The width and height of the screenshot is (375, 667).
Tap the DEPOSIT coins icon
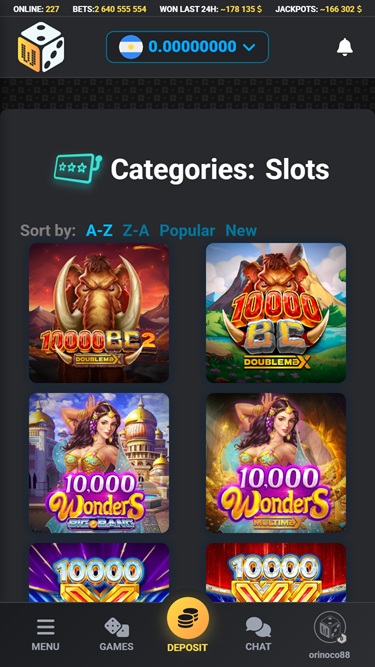(188, 619)
